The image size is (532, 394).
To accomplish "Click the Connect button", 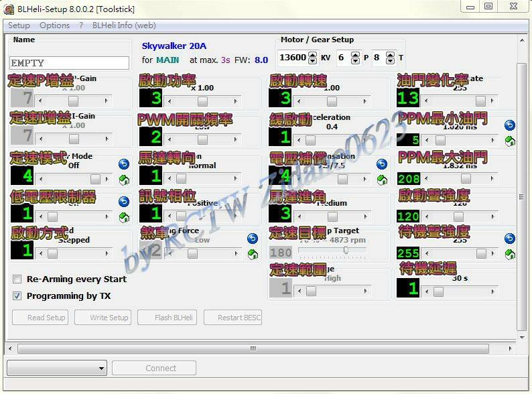I will (x=154, y=368).
